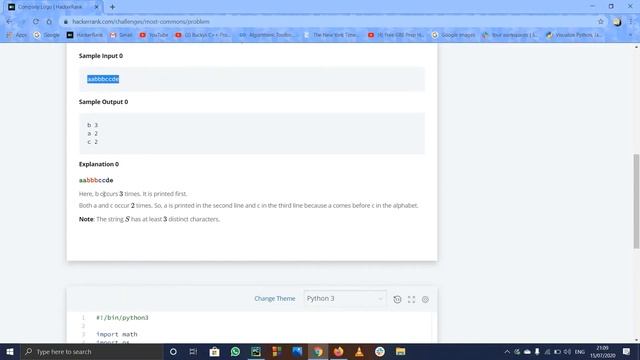Open the Chrome profile avatar

pyautogui.click(x=617, y=22)
